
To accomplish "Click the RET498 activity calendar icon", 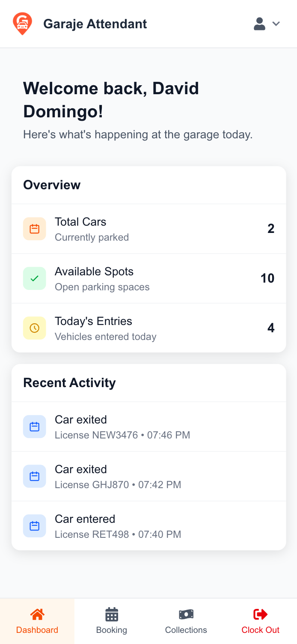I will 35,526.
